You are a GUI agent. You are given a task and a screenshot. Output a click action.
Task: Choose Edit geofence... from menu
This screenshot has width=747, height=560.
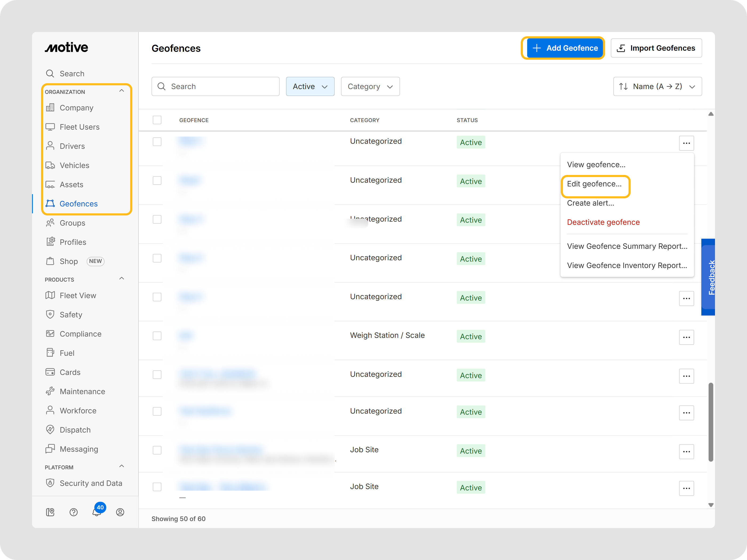pos(594,184)
